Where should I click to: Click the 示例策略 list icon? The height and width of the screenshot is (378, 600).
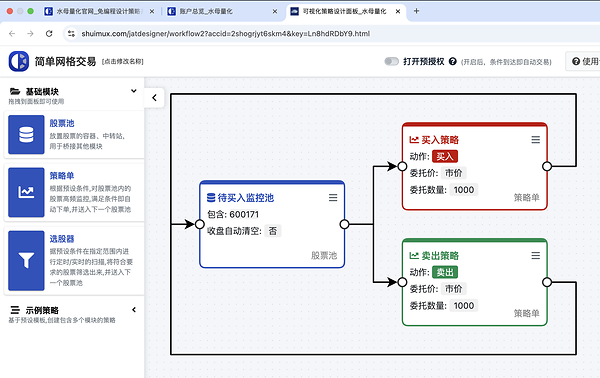(x=15, y=310)
